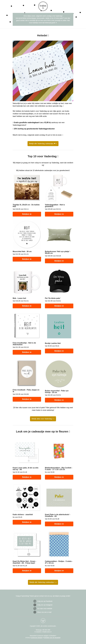Click the Blokbodemzakken Big Confetti image
Viewport: 86px width, 644px height.
point(59,451)
